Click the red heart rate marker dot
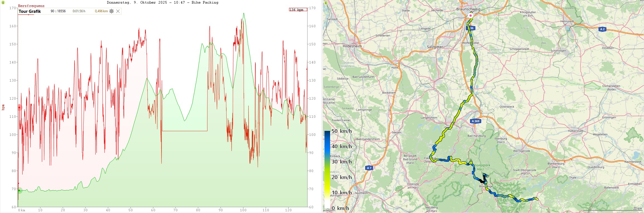The width and height of the screenshot is (644, 213). [19, 107]
